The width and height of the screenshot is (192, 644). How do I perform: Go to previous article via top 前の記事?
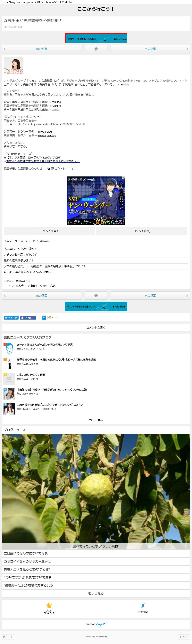coord(42,49)
